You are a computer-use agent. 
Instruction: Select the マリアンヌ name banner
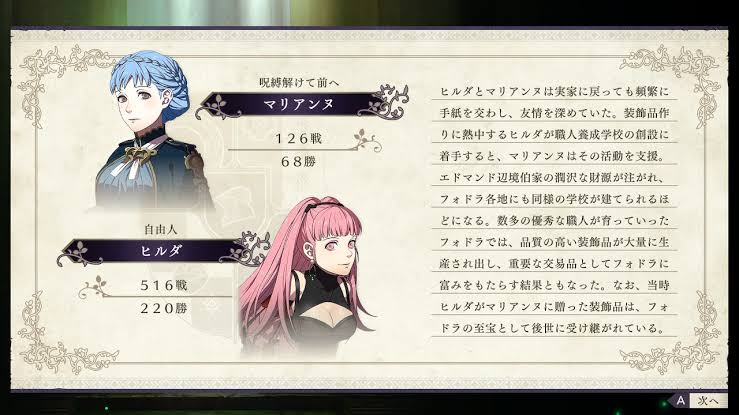299,104
